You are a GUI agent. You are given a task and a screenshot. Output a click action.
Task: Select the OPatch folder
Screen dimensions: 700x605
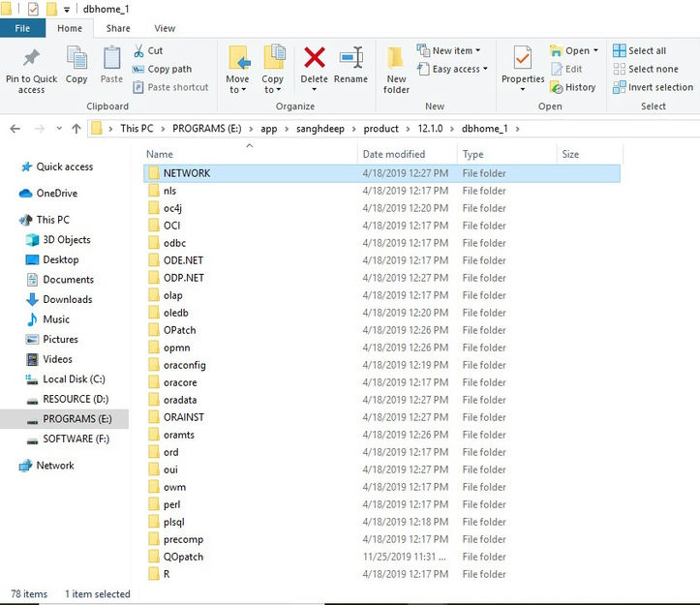pos(381,330)
